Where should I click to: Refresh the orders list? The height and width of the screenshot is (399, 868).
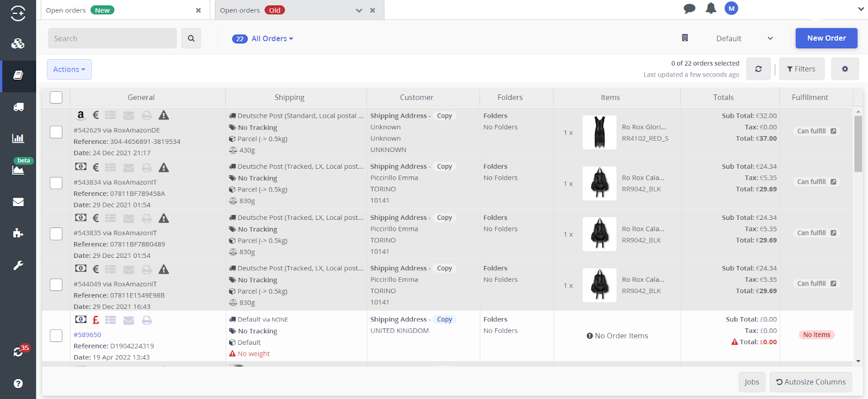[758, 69]
